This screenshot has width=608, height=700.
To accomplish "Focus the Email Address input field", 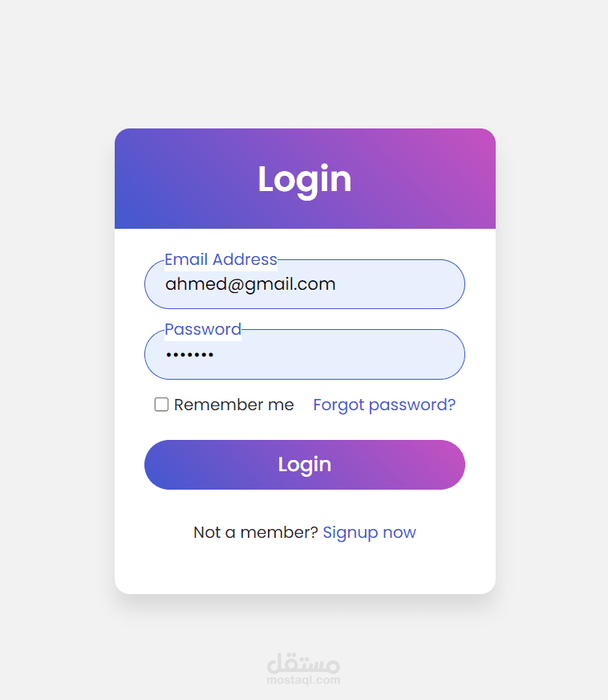I will 305,284.
